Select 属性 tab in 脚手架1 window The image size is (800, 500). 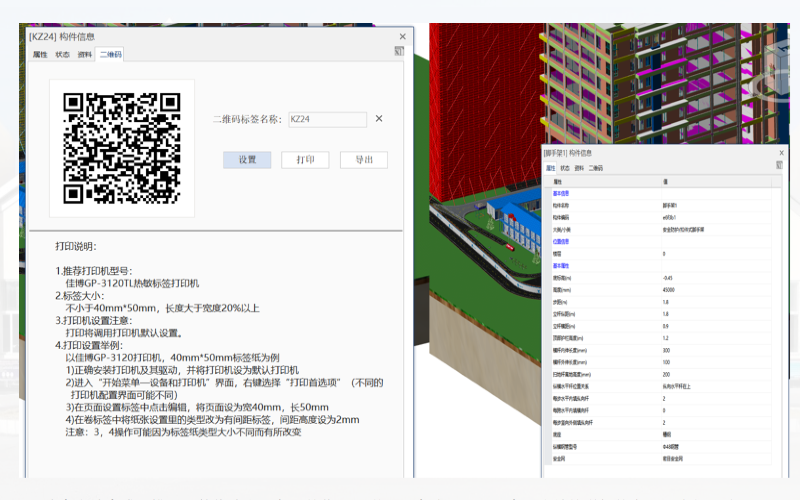(x=551, y=168)
